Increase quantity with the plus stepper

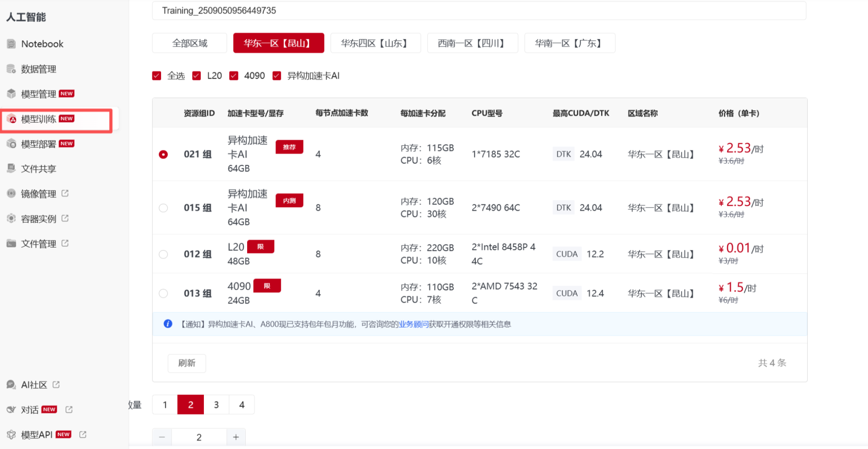click(x=236, y=437)
